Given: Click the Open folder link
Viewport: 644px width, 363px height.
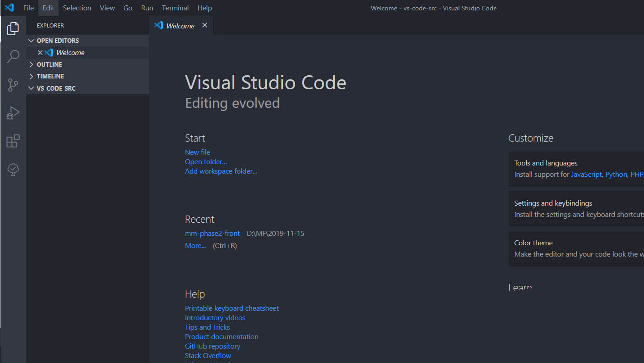Looking at the screenshot, I should [x=206, y=161].
